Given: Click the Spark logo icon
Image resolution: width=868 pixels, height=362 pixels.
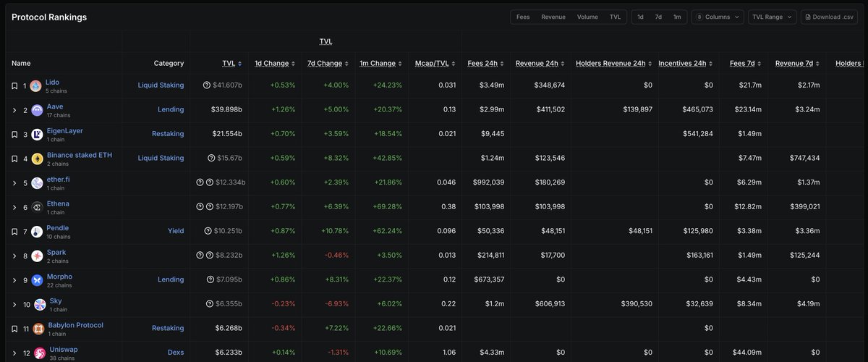Looking at the screenshot, I should pyautogui.click(x=37, y=256).
